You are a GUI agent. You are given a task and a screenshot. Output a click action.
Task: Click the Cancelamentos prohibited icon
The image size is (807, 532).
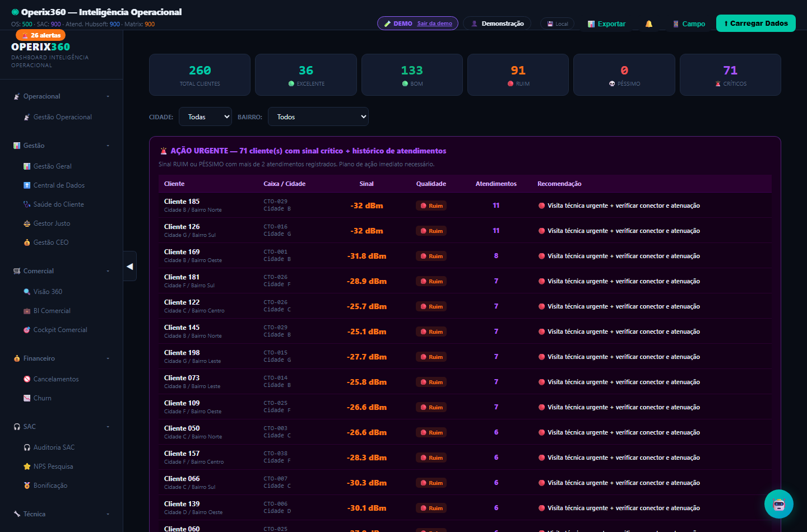[27, 379]
